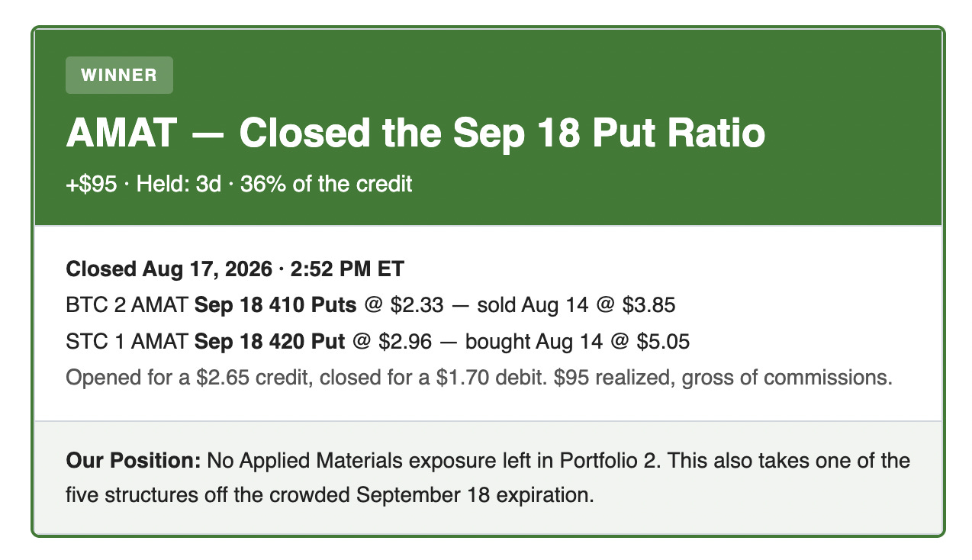This screenshot has height=560, width=972.
Task: Select the Sep 18 410 Puts text
Action: (x=275, y=306)
